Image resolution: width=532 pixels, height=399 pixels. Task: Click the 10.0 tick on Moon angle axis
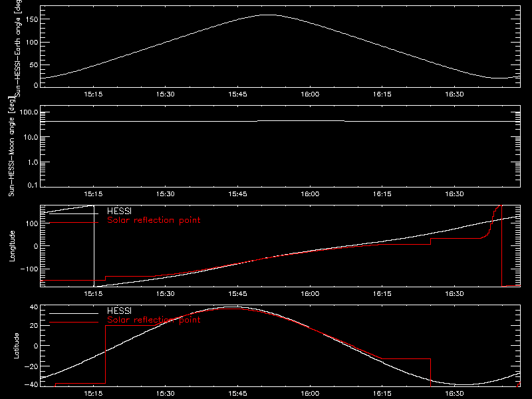31,137
